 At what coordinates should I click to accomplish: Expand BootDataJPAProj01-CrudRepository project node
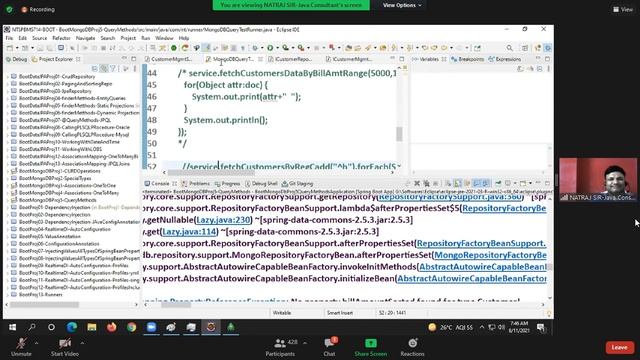pyautogui.click(x=8, y=77)
